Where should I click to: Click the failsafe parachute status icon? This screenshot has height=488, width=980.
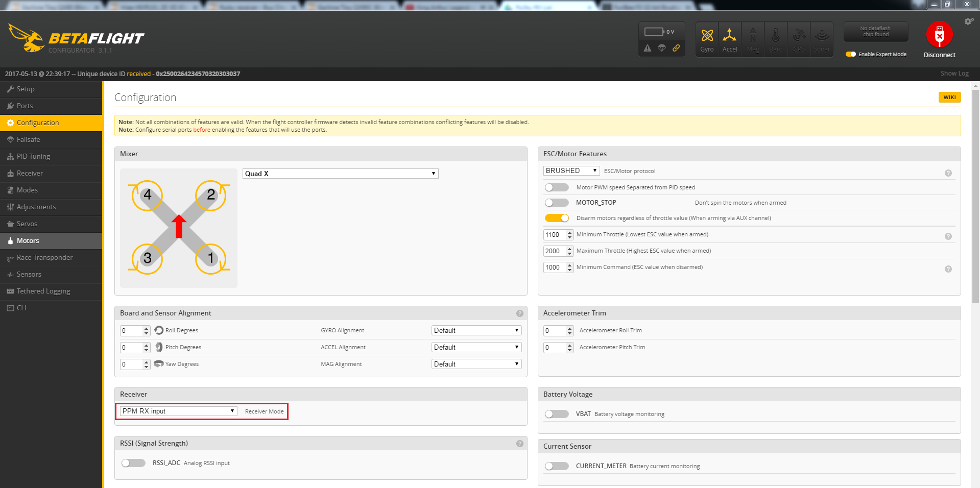click(662, 48)
